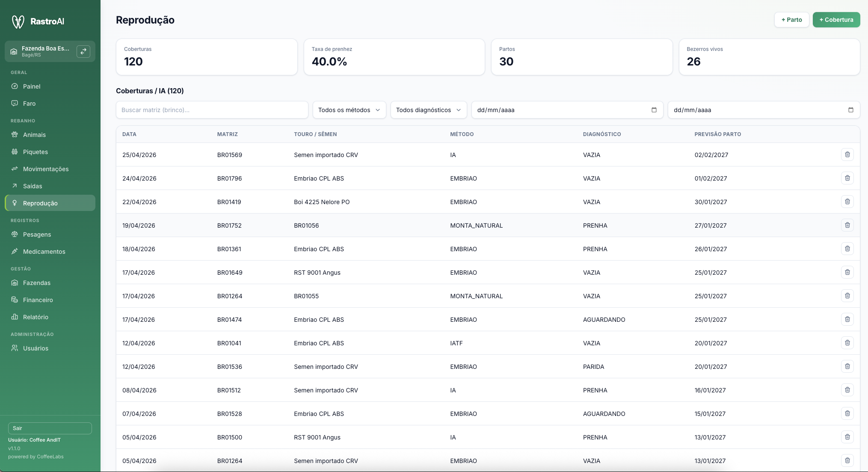The height and width of the screenshot is (472, 868).
Task: Open Fazendas in the sidebar
Action: click(50, 283)
